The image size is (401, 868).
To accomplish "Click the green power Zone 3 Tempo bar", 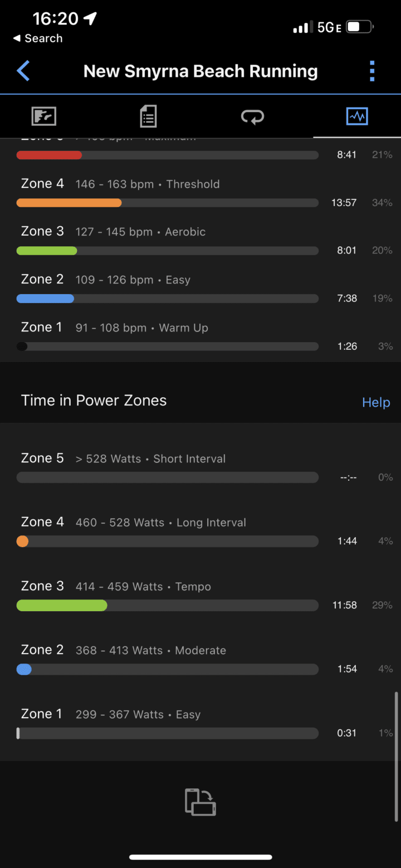I will (62, 605).
